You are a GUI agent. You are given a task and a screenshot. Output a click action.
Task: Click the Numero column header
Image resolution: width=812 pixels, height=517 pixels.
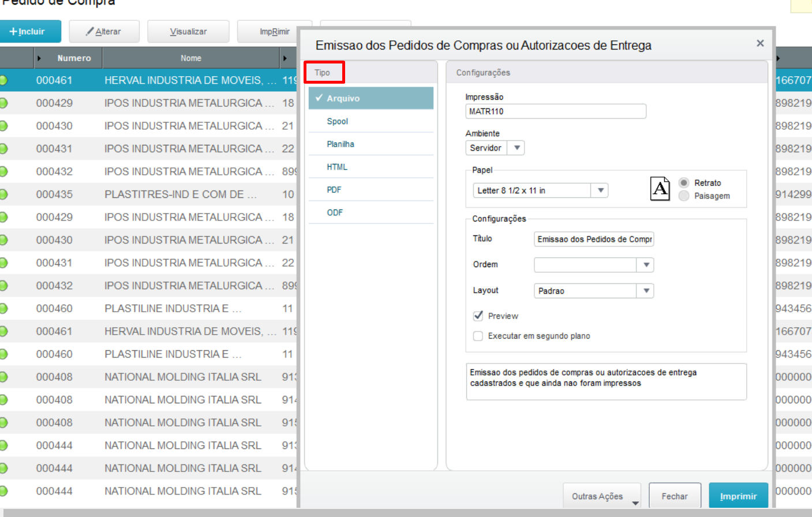[x=74, y=58]
